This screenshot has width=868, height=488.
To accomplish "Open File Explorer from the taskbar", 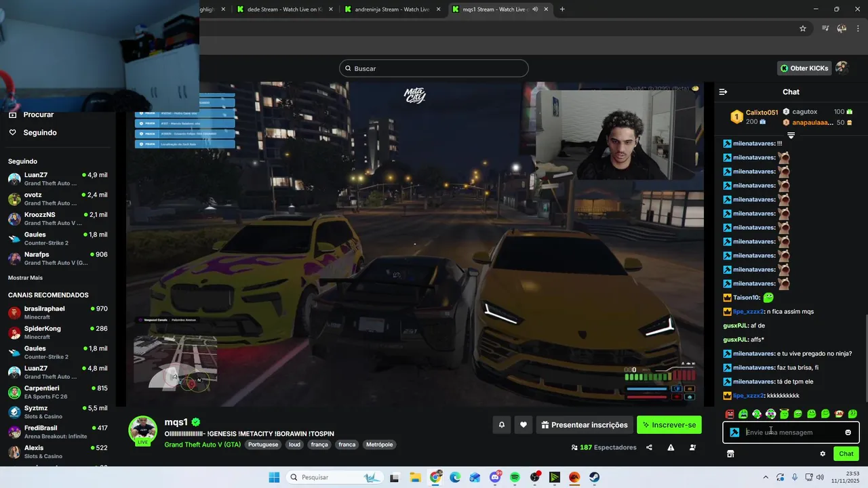I will click(415, 478).
